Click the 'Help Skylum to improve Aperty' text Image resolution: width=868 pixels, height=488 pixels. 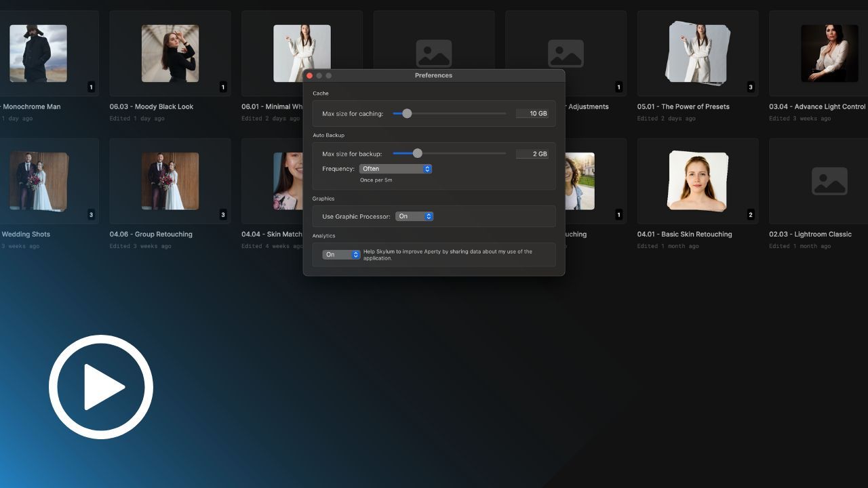pyautogui.click(x=448, y=255)
